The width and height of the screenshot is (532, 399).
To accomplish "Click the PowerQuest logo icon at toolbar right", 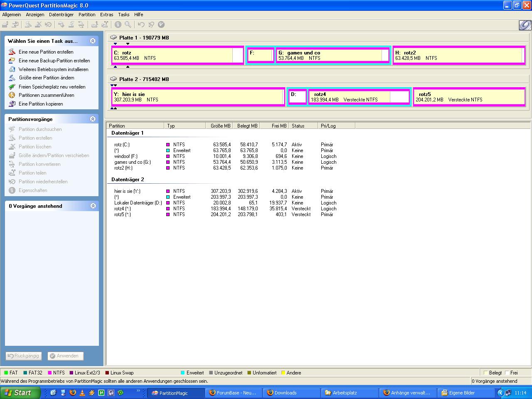I will 525,25.
